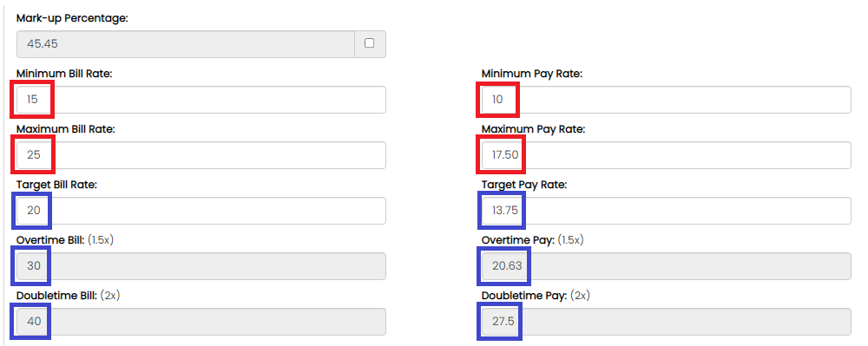Click into the Target Bill Rate field
Image resolution: width=868 pixels, height=346 pixels.
coord(201,211)
